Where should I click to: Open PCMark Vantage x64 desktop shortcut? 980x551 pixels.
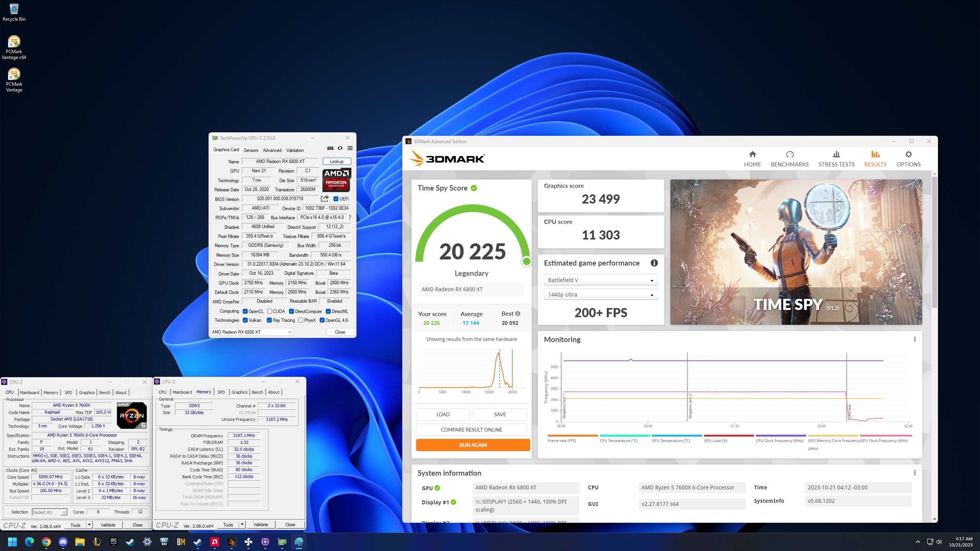point(14,48)
